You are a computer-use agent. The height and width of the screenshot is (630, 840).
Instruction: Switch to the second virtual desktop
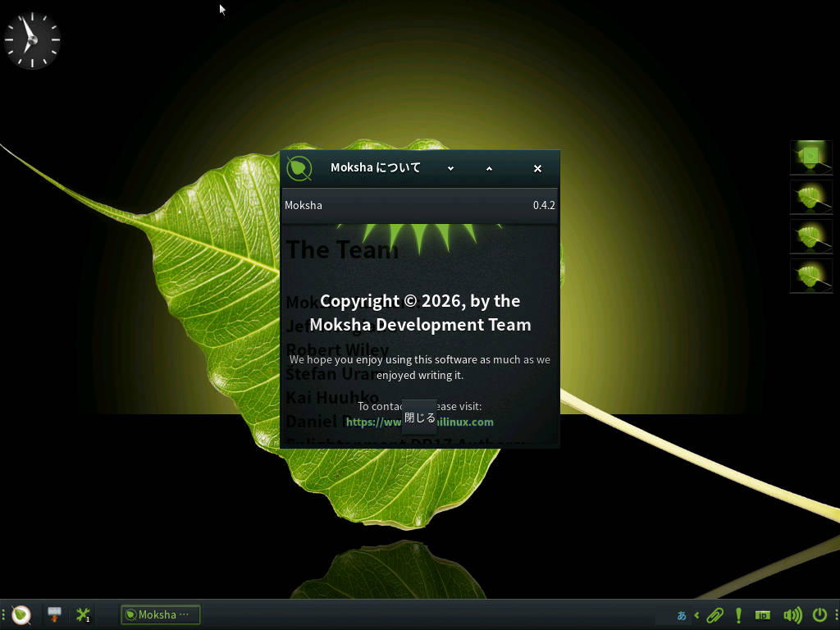811,197
